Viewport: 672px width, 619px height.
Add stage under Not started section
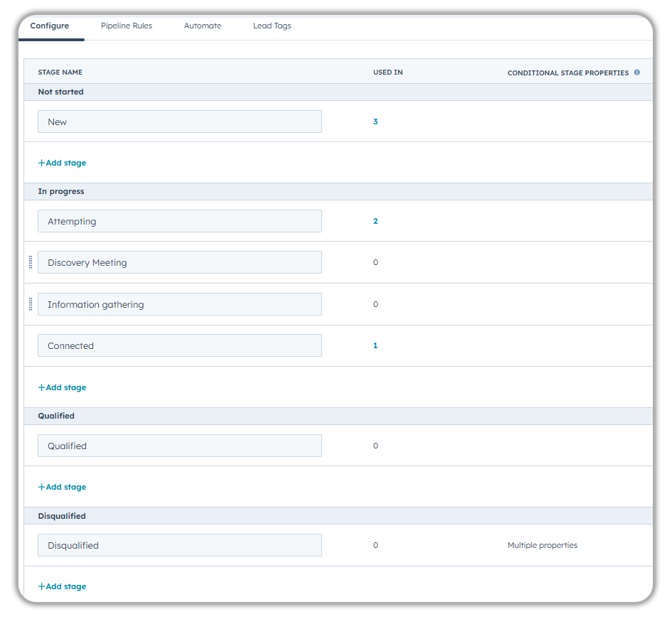pos(62,163)
